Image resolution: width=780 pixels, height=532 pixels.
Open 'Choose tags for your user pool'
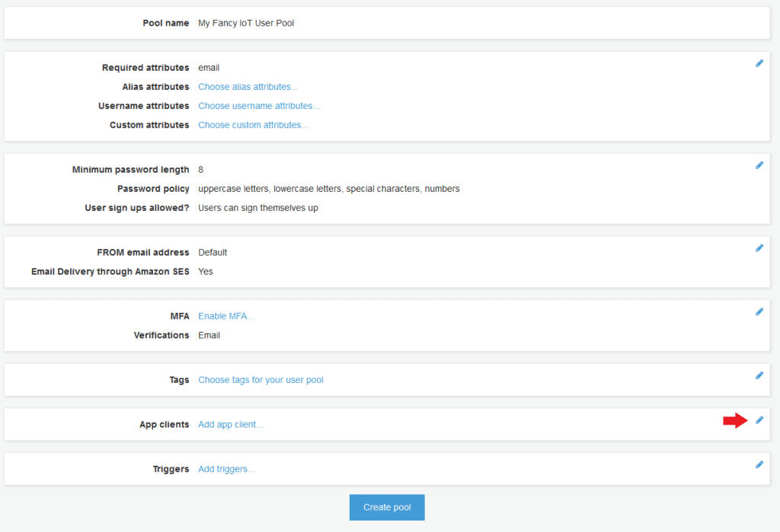(x=261, y=380)
